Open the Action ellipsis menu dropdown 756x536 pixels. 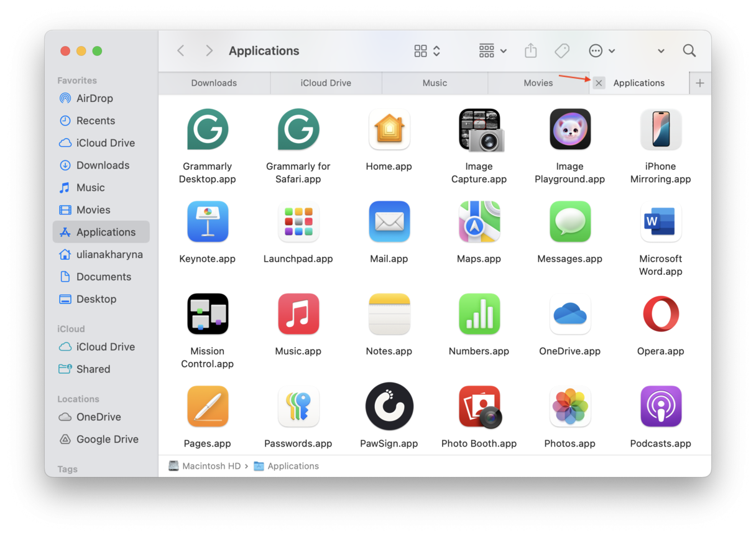coord(601,51)
